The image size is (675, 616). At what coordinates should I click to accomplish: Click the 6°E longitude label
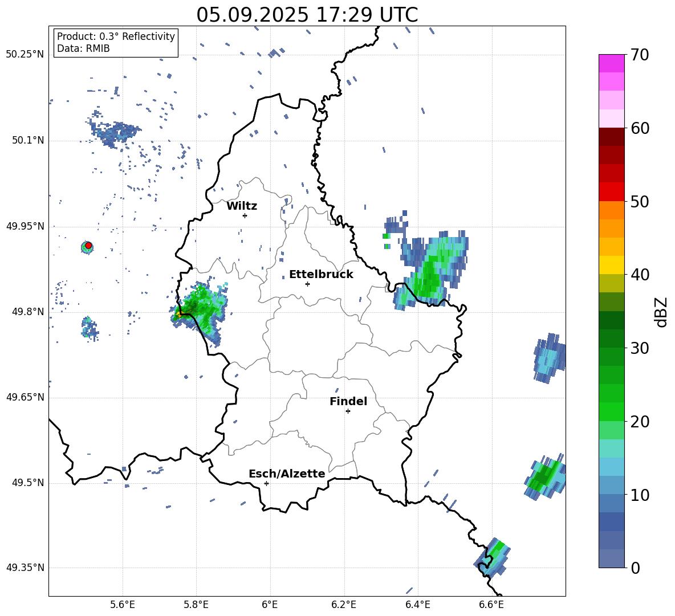coord(270,605)
